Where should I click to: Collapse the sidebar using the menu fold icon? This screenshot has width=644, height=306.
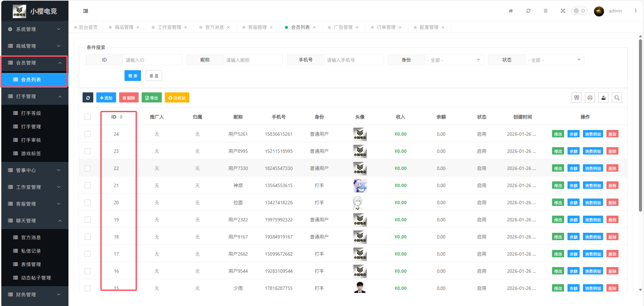point(86,11)
